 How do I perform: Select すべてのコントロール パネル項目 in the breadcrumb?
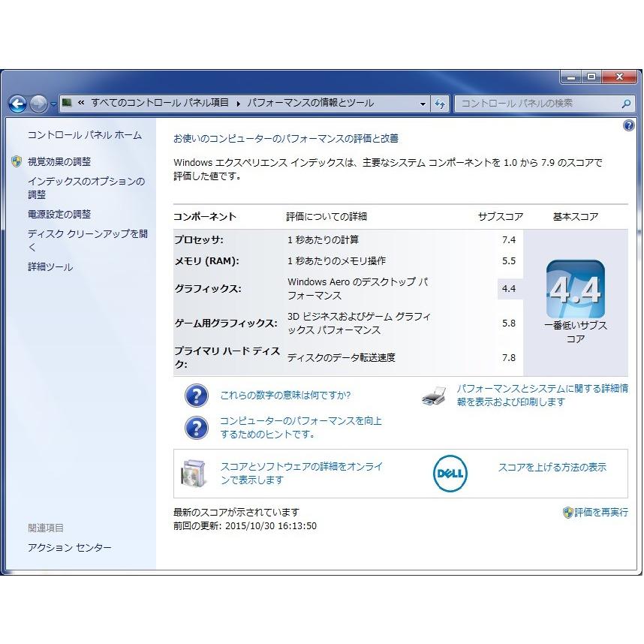[x=160, y=104]
